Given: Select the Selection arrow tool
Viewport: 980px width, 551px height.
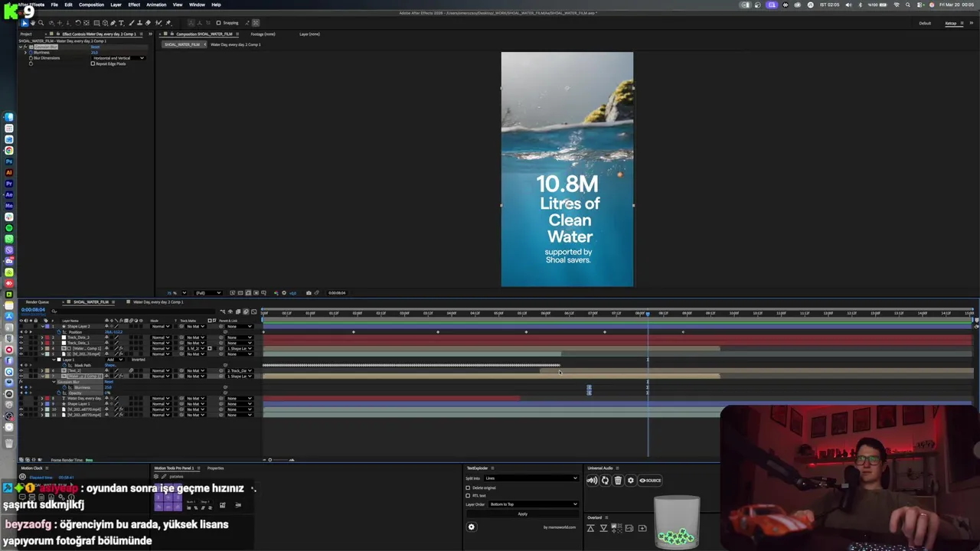Looking at the screenshot, I should (24, 23).
